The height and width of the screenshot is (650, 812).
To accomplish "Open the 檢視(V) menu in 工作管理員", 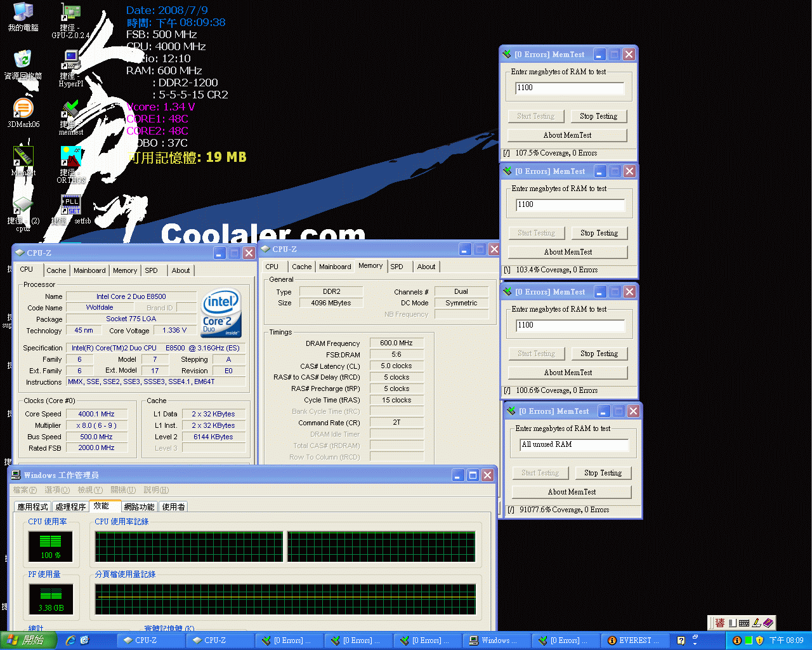I will [90, 490].
